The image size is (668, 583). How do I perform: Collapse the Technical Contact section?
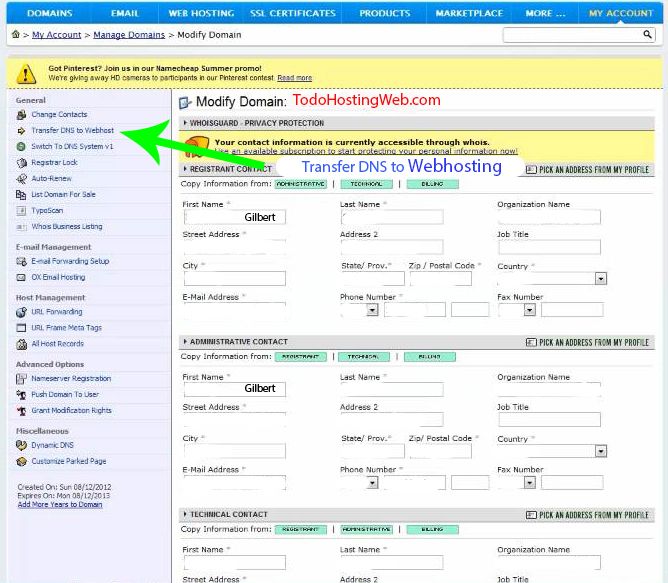tap(185, 514)
